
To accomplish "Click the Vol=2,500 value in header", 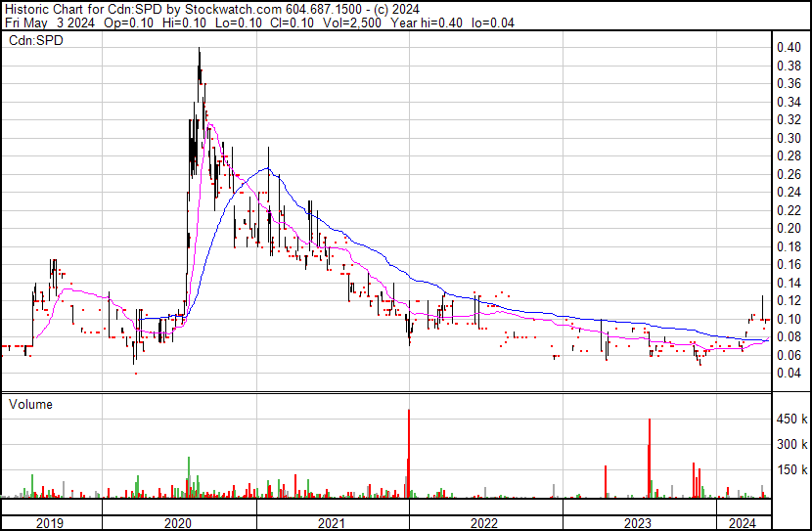I will (351, 22).
